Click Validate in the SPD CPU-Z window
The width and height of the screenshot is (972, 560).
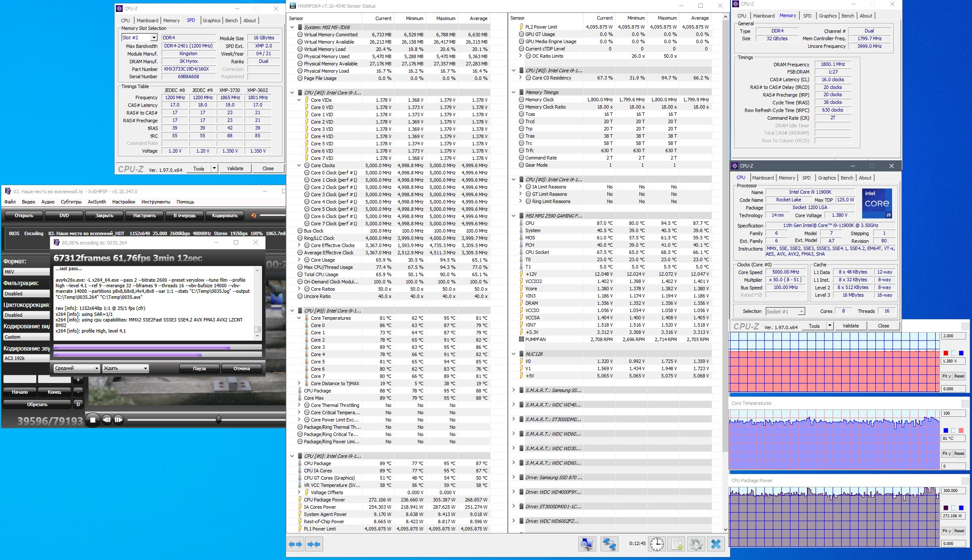(235, 168)
